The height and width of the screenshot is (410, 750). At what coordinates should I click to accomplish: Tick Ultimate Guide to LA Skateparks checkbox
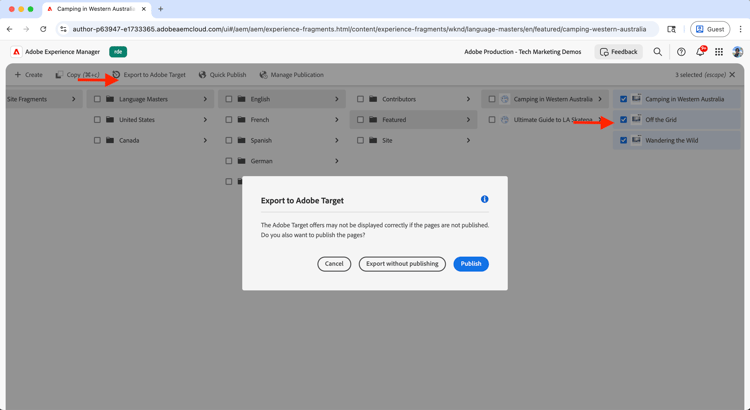(x=492, y=120)
